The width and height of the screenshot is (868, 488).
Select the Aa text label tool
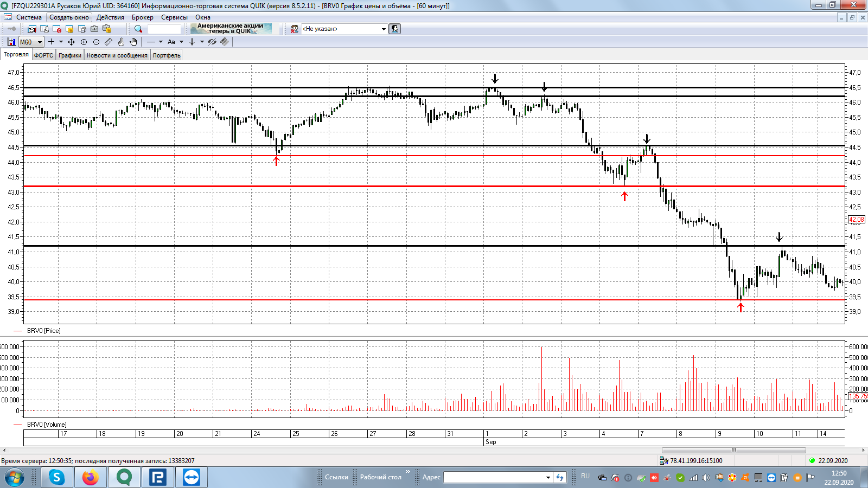pos(171,42)
